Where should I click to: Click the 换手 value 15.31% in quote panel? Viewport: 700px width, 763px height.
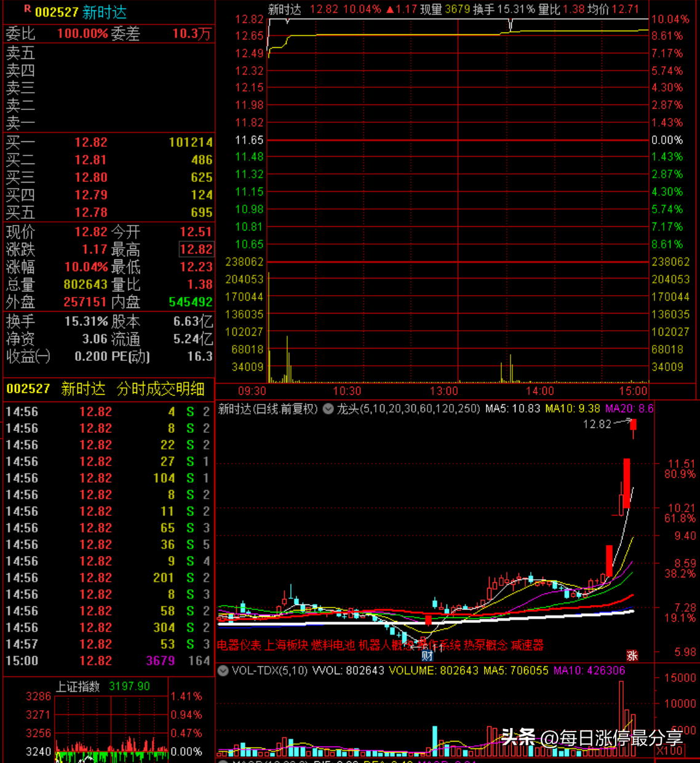pos(86,322)
